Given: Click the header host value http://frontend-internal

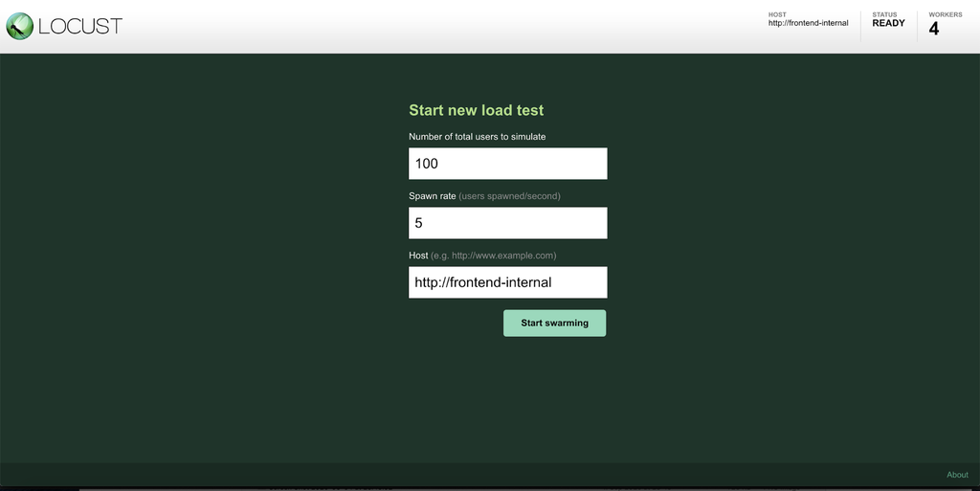Looking at the screenshot, I should tap(808, 23).
